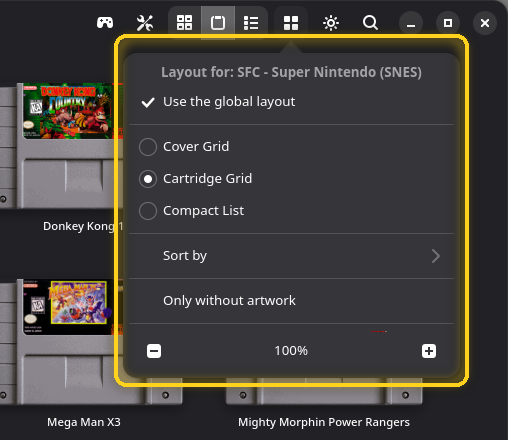Click the Mega Man X3 title

click(84, 422)
